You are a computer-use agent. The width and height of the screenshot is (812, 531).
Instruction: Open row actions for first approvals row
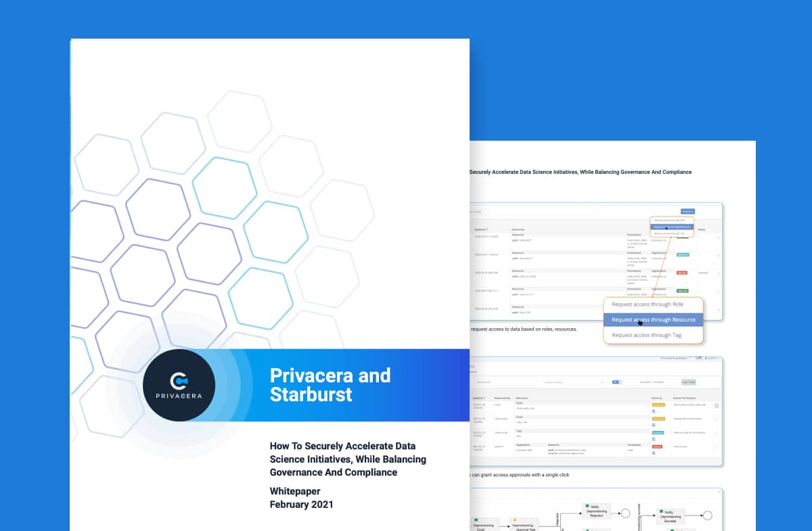717,405
